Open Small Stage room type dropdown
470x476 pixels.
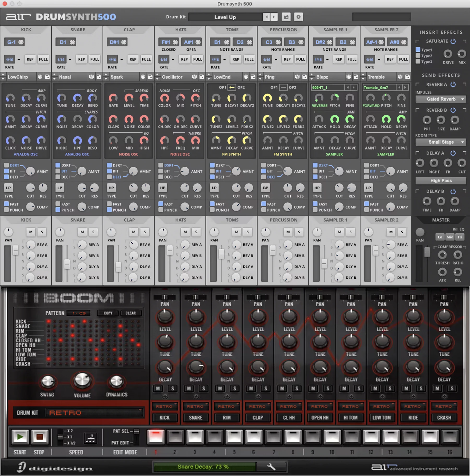[441, 142]
